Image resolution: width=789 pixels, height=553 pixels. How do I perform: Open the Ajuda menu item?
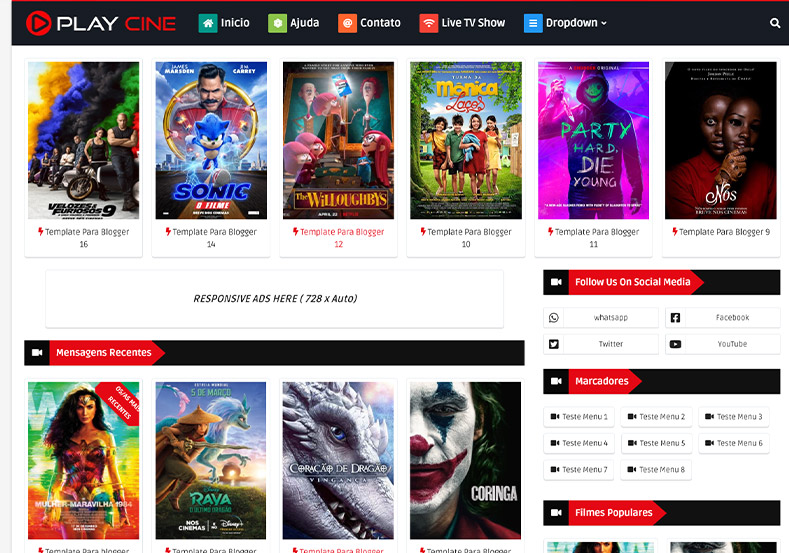point(304,23)
